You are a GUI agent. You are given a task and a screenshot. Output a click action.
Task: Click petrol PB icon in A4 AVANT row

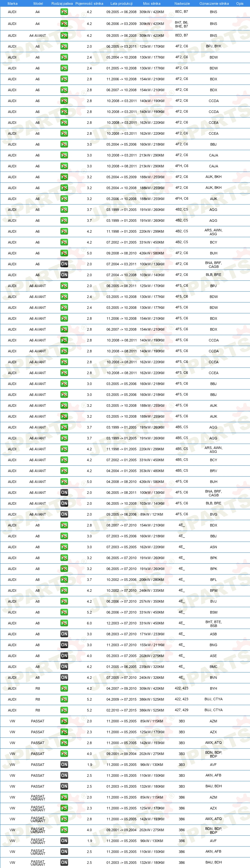(x=64, y=36)
